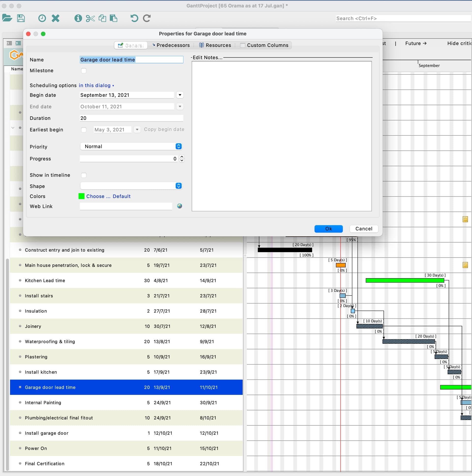The height and width of the screenshot is (476, 472).
Task: Open the Priority dropdown
Action: coord(178,146)
